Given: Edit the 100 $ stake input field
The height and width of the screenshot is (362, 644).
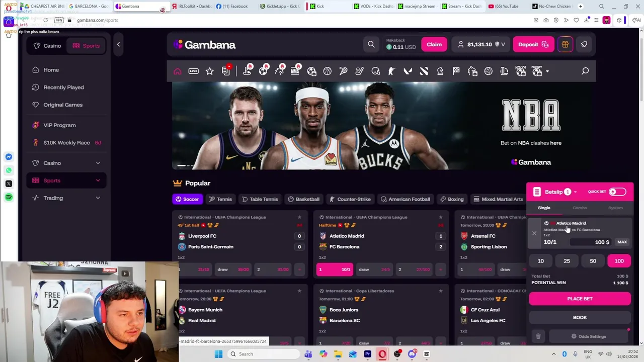Looking at the screenshot, I should pos(592,242).
